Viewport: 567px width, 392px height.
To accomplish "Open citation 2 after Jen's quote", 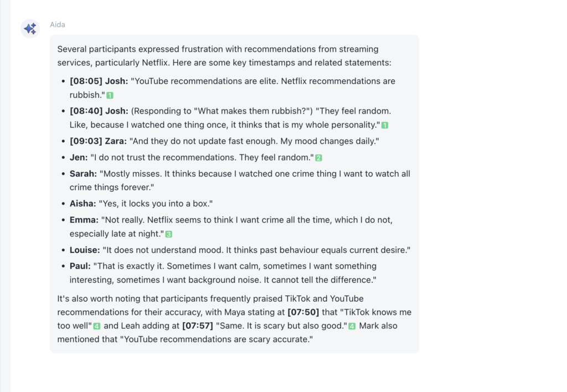I will tap(318, 158).
